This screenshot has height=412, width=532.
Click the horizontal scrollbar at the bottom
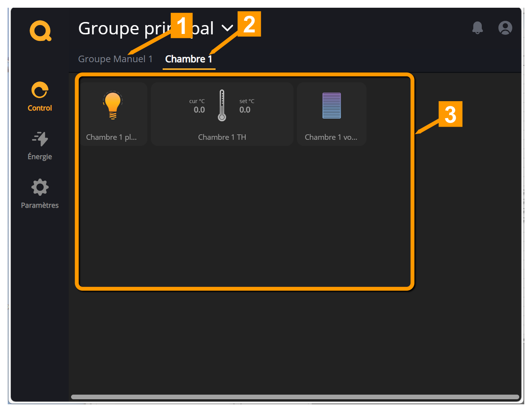[296, 396]
